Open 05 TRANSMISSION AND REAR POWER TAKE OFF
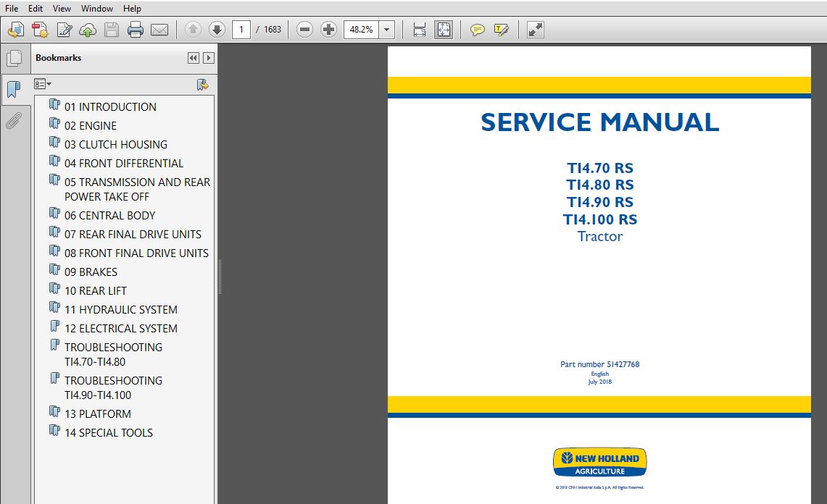Screen dimensions: 827x504 pyautogui.click(x=137, y=189)
